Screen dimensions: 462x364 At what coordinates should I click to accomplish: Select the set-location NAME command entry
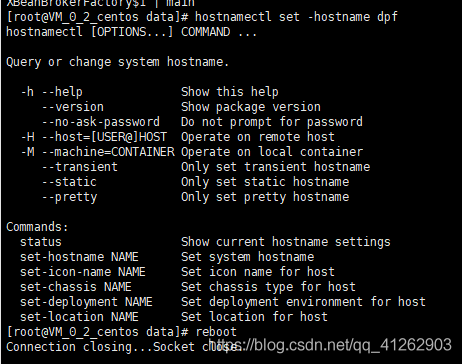(x=79, y=317)
